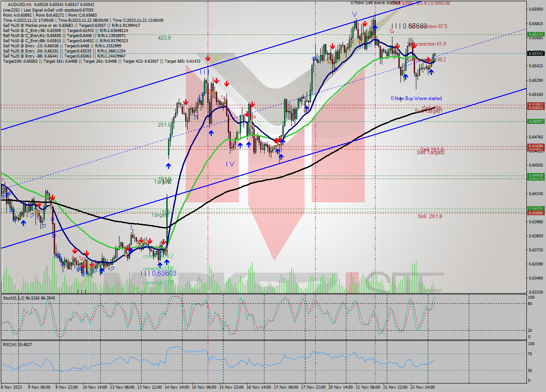Click the 'Sell correction 87.5' label
The width and height of the screenshot is (546, 392).
427,26
